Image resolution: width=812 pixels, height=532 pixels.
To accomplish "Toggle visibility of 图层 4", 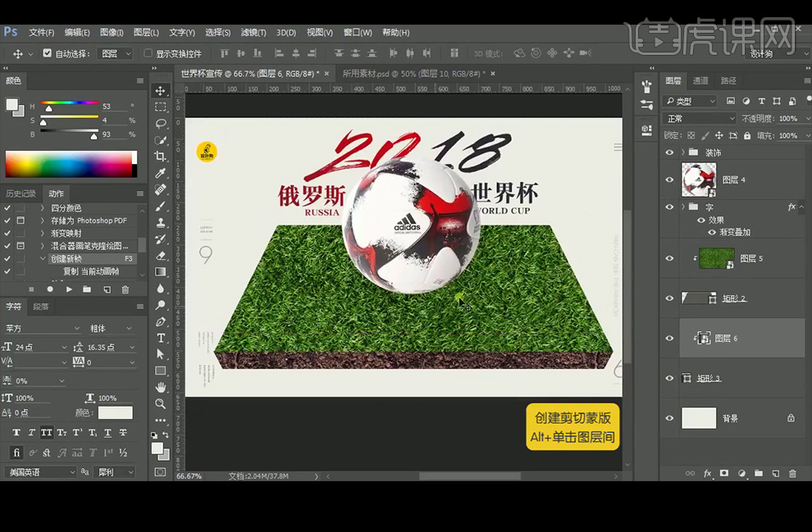I will click(x=669, y=180).
